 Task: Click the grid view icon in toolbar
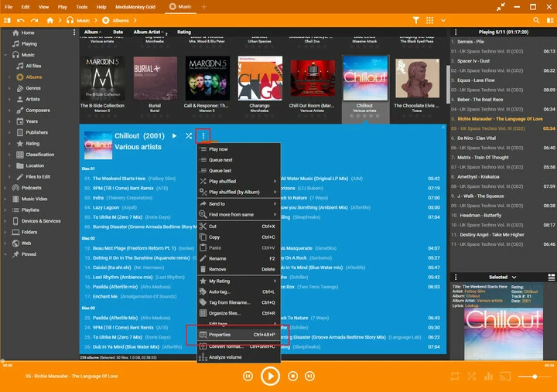(x=429, y=20)
